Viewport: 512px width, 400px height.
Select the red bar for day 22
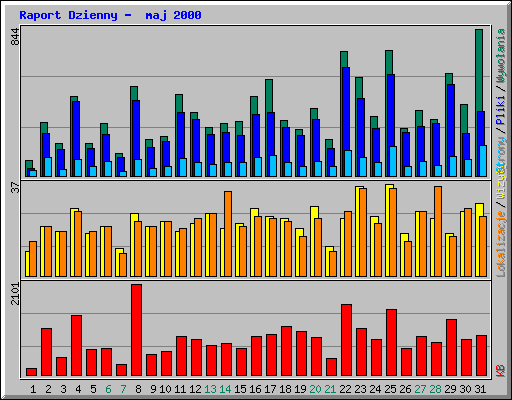(x=346, y=340)
